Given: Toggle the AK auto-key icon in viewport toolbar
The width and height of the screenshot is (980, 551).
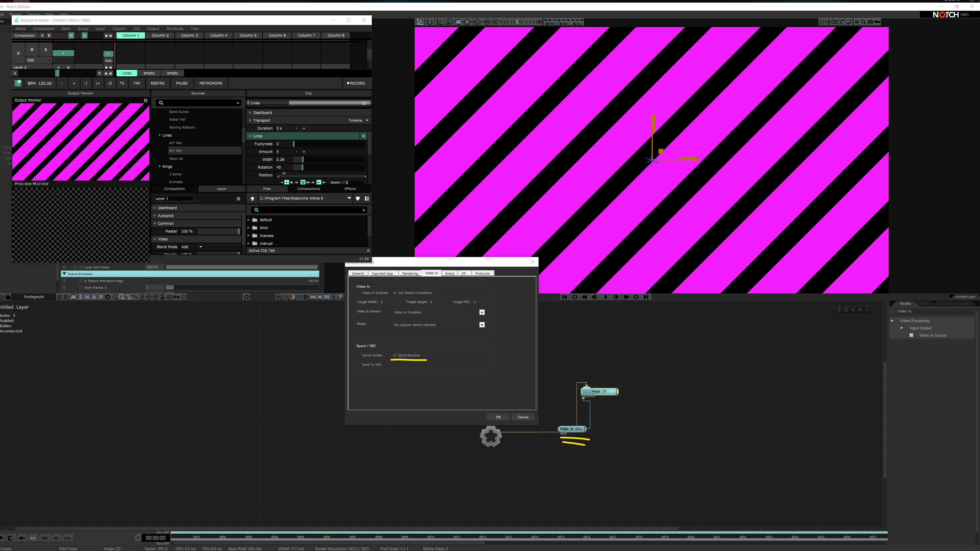Looking at the screenshot, I should pyautogui.click(x=458, y=22).
